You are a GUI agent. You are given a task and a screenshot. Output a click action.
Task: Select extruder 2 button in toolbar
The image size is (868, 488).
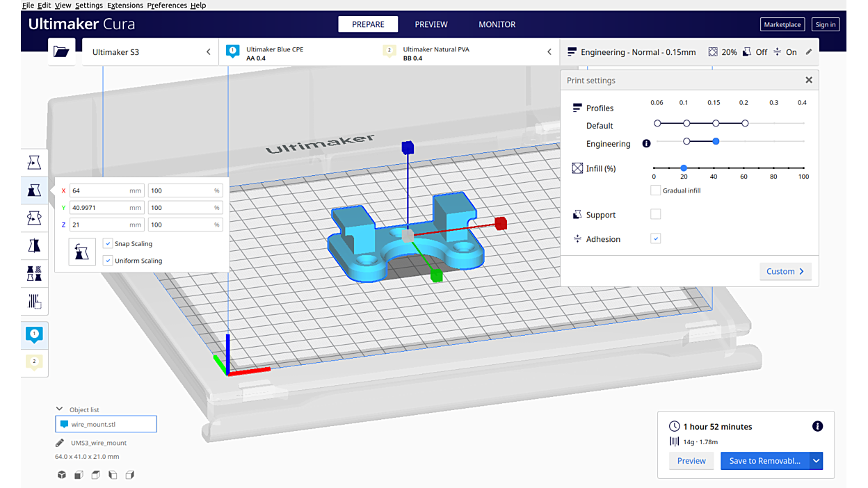coord(34,362)
